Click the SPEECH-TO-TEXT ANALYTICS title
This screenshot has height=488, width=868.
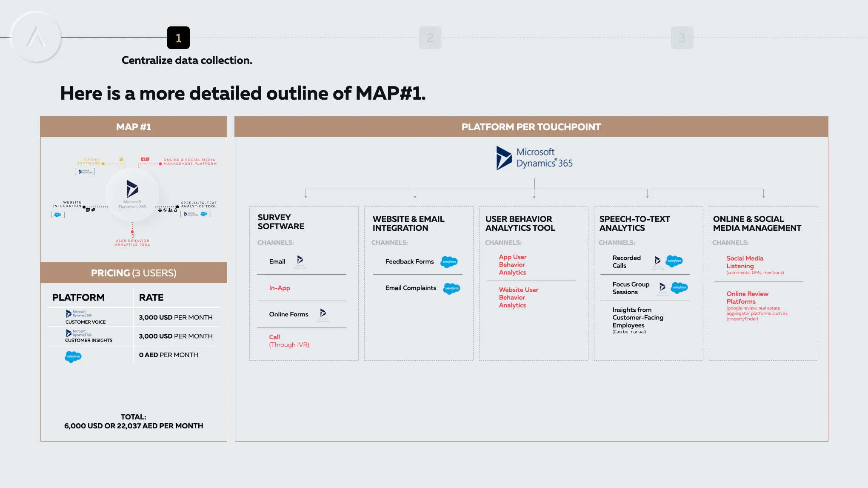click(x=634, y=224)
